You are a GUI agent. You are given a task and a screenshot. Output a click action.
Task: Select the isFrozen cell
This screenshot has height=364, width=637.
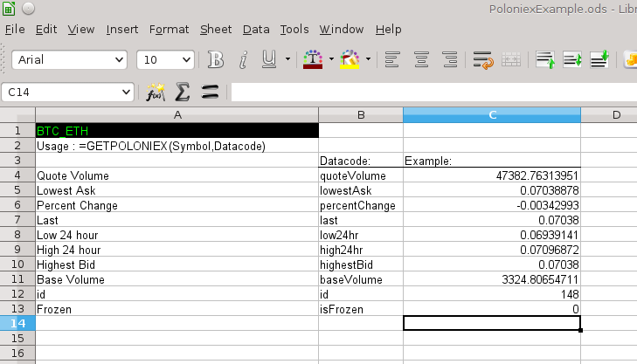pos(361,309)
